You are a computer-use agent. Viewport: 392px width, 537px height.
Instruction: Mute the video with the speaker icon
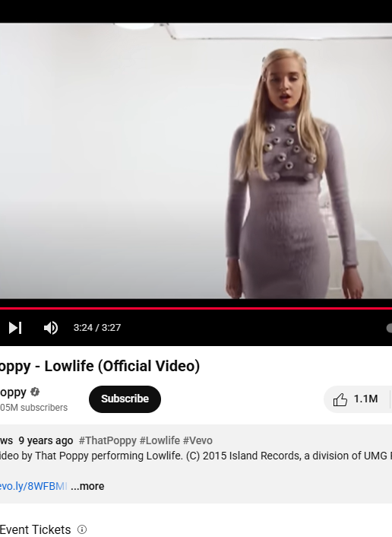point(51,328)
